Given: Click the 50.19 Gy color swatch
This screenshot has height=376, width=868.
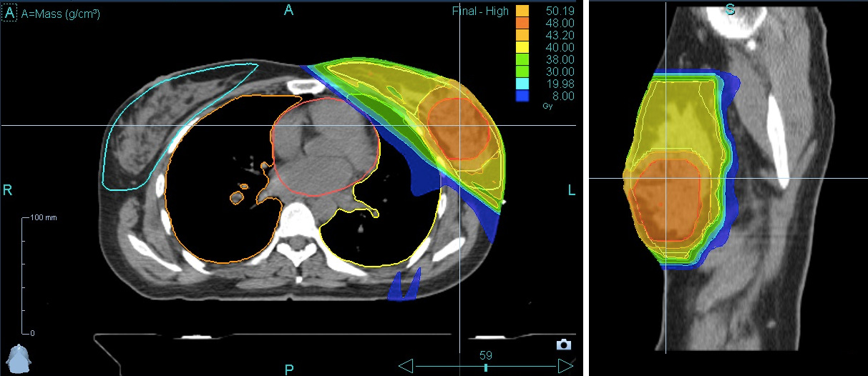Looking at the screenshot, I should click(x=522, y=11).
